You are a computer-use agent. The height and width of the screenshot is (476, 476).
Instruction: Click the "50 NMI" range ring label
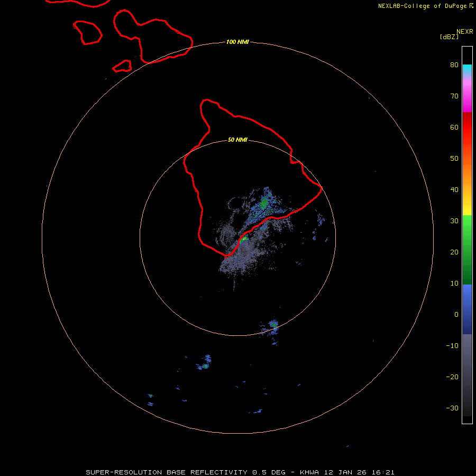click(237, 140)
